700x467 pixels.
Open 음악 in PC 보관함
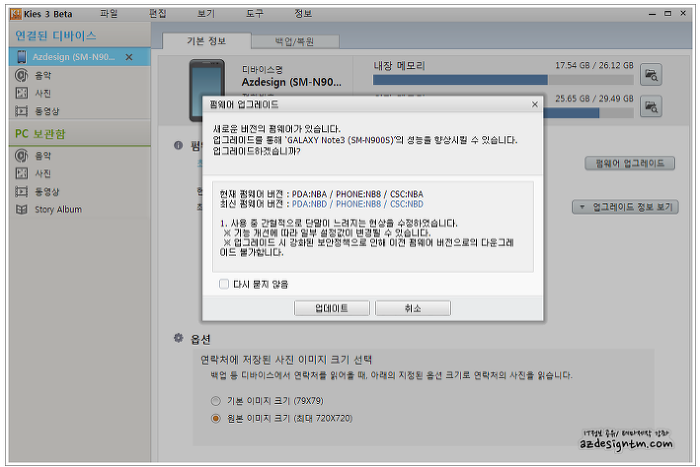coord(43,156)
